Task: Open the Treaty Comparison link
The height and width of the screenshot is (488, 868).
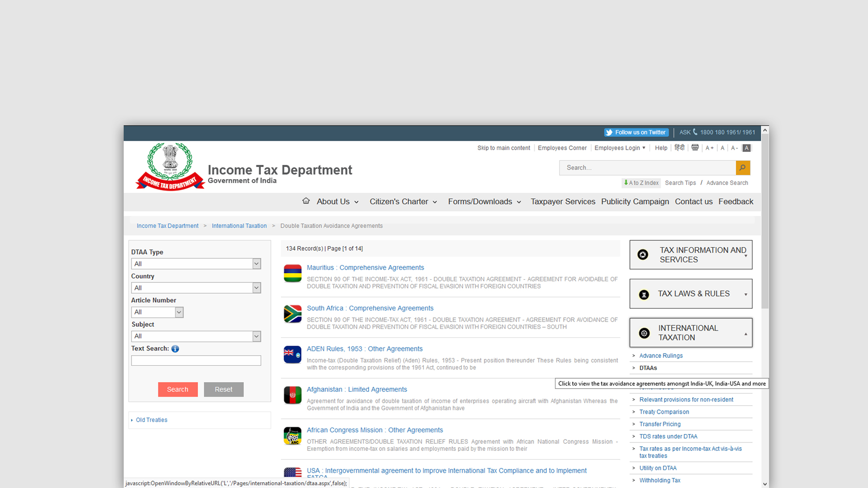Action: [664, 412]
